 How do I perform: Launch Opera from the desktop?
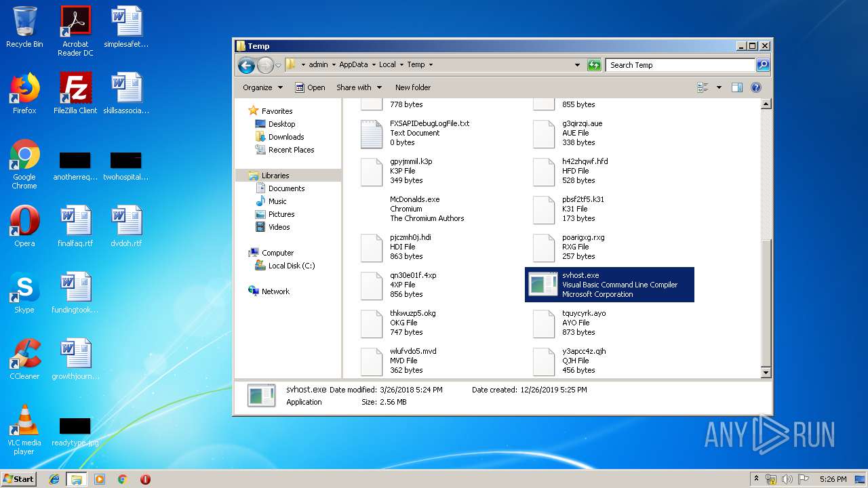(x=24, y=226)
